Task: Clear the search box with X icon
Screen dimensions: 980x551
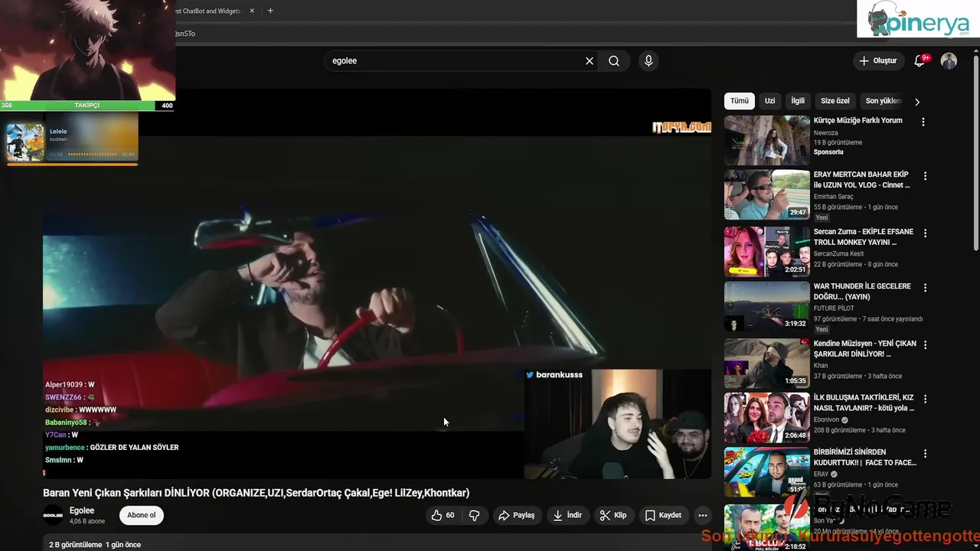Action: click(590, 61)
